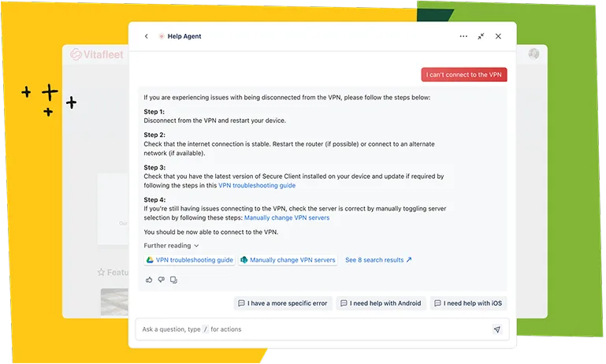The width and height of the screenshot is (606, 364).
Task: Open Manually change VPN servers link in Step 4
Action: coord(287,218)
